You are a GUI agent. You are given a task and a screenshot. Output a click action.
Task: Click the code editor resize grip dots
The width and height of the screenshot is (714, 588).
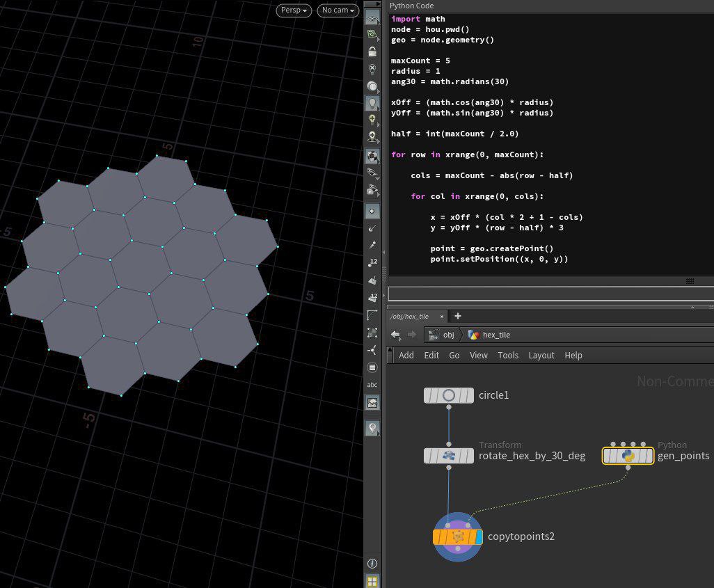pos(690,281)
